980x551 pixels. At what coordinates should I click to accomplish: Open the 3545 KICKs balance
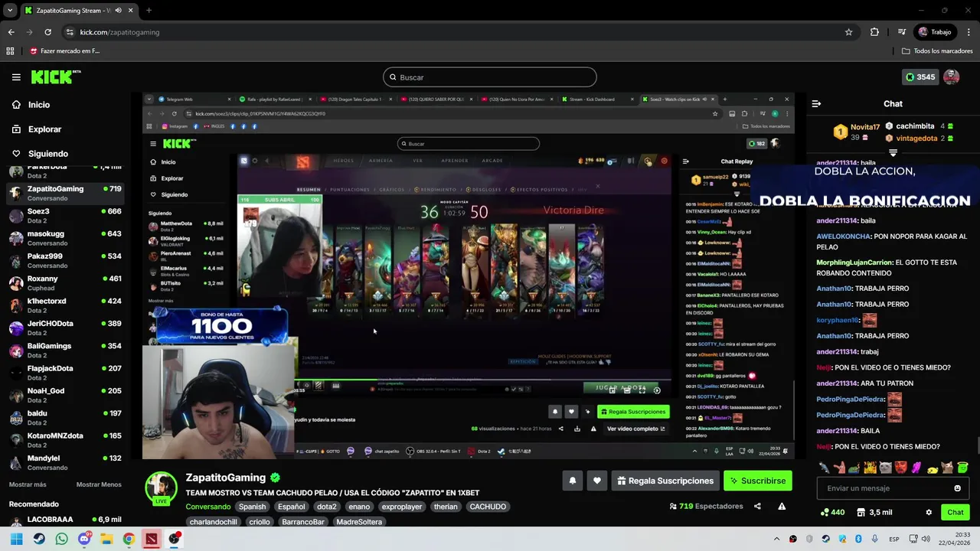920,77
